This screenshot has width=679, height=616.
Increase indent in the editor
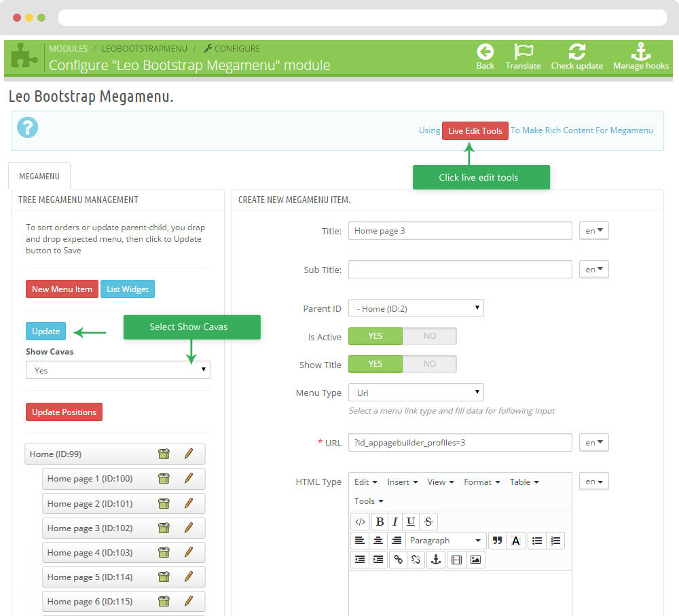(x=378, y=560)
